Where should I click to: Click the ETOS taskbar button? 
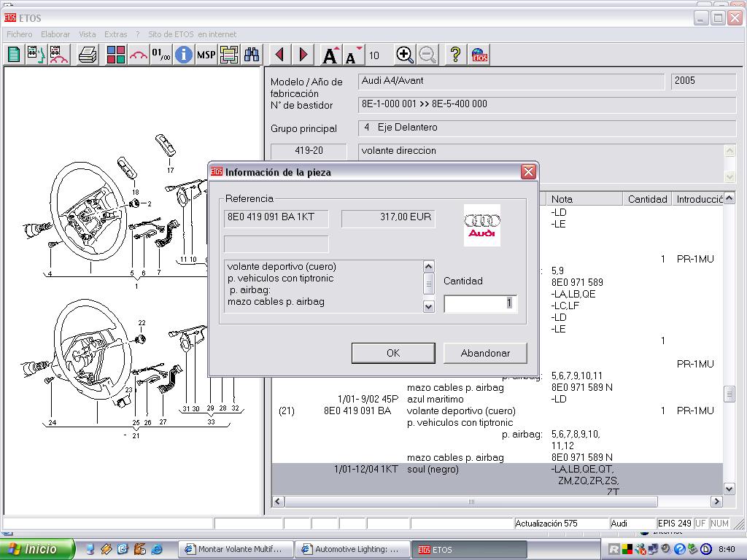(469, 549)
